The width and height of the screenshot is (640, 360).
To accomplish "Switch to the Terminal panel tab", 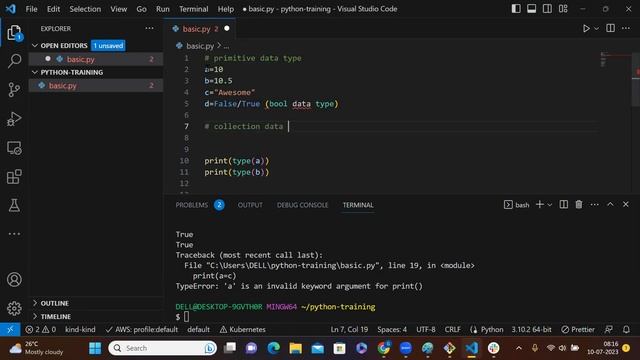I will point(358,205).
